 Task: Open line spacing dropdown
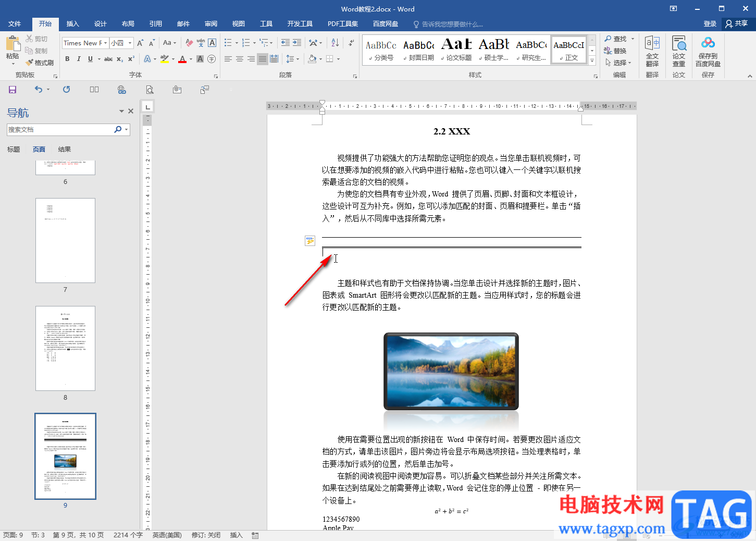coord(293,59)
